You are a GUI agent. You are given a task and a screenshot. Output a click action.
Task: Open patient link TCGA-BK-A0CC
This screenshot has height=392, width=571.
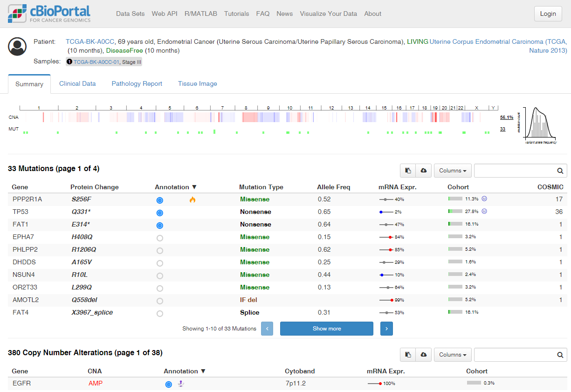(90, 41)
